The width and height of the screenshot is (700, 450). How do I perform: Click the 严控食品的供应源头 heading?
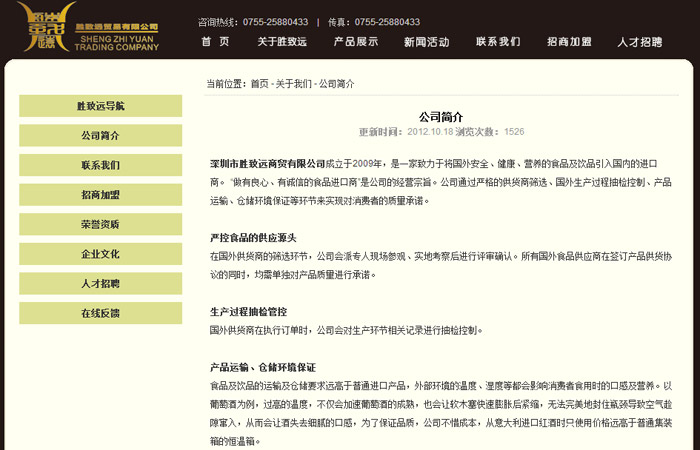click(253, 238)
